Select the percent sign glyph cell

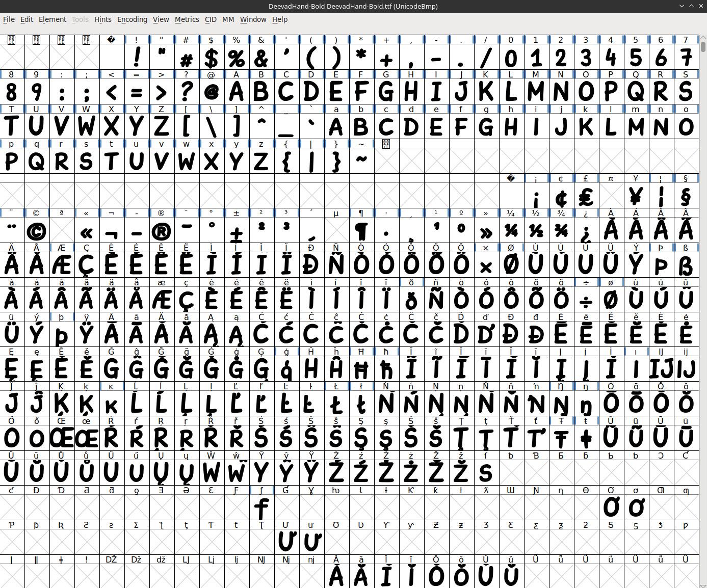tap(236, 58)
